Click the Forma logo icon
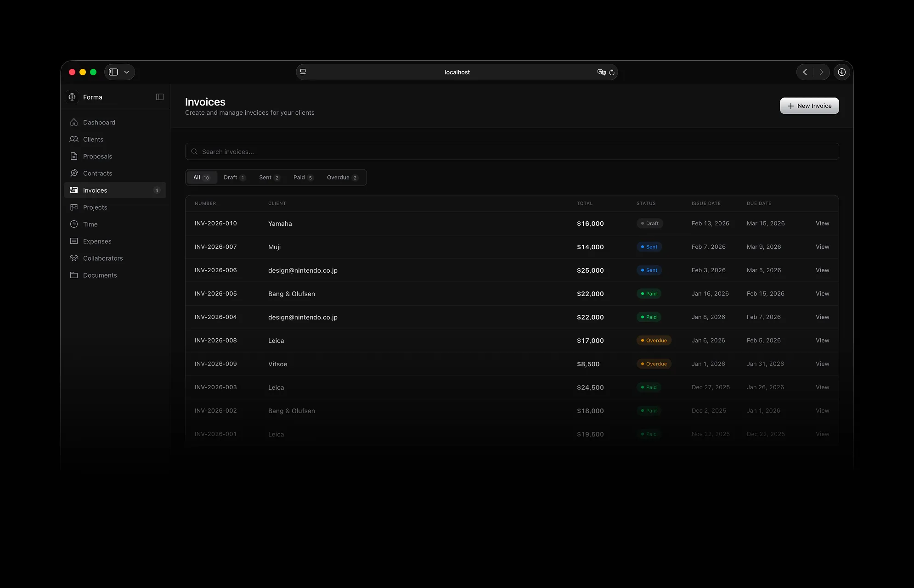 point(72,97)
